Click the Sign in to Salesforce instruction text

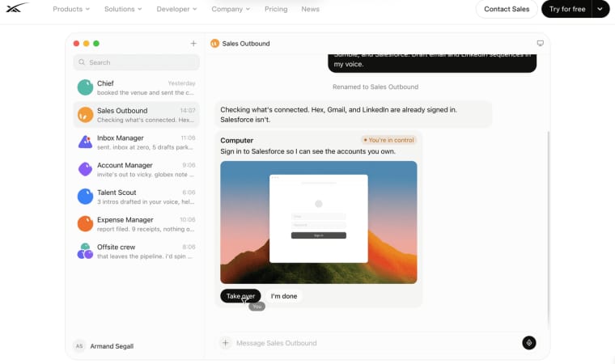[x=307, y=151]
